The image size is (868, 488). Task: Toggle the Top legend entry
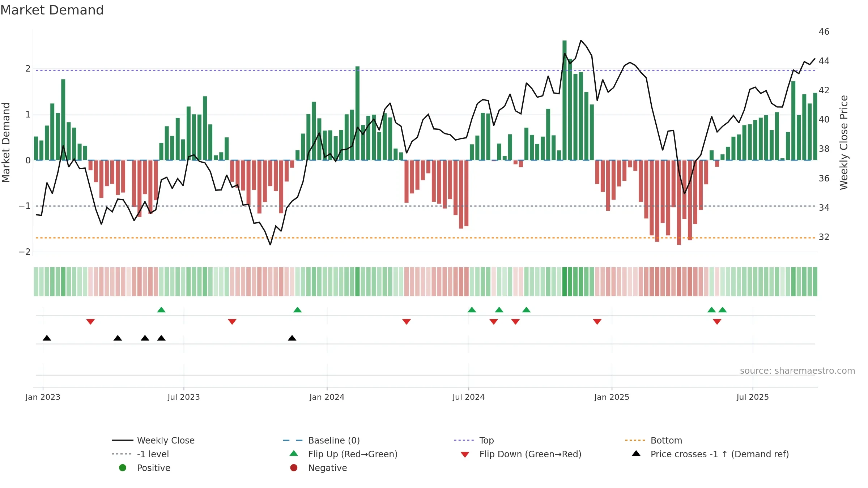pos(474,440)
